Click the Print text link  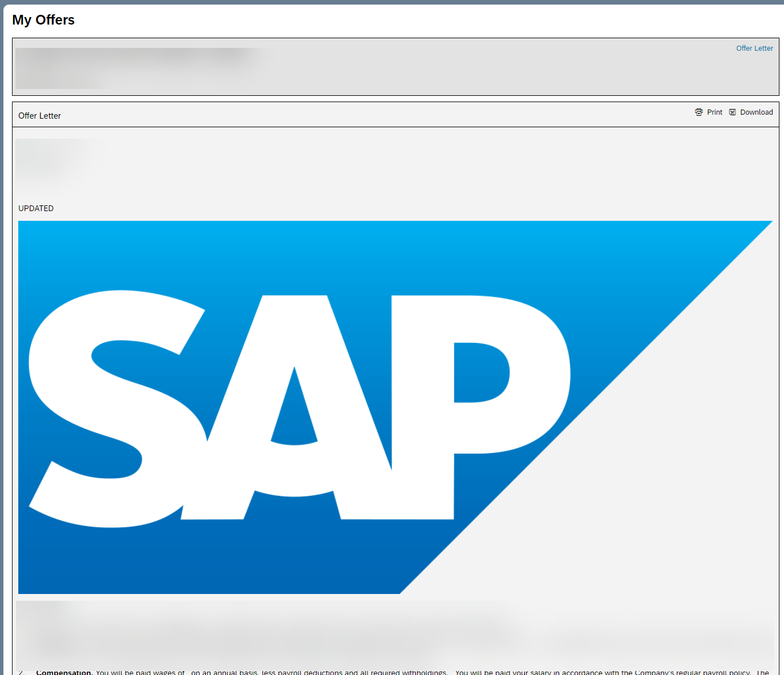coord(714,112)
